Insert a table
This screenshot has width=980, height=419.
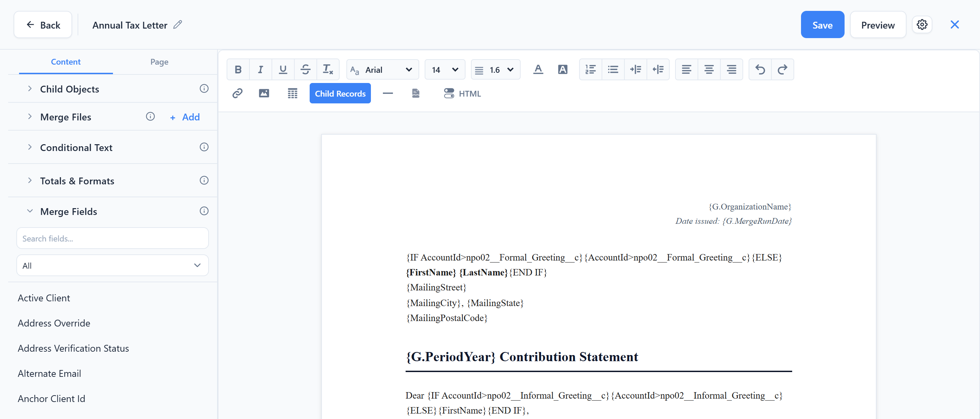[x=293, y=93]
